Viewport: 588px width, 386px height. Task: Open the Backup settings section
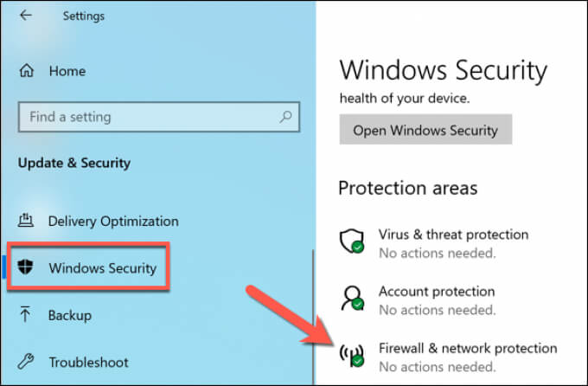pyautogui.click(x=70, y=315)
